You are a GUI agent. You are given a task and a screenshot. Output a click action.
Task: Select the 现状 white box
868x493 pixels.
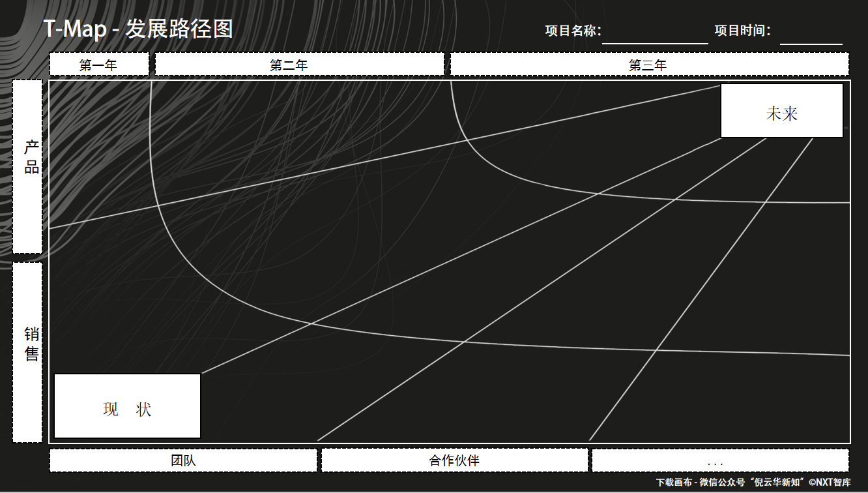[127, 406]
